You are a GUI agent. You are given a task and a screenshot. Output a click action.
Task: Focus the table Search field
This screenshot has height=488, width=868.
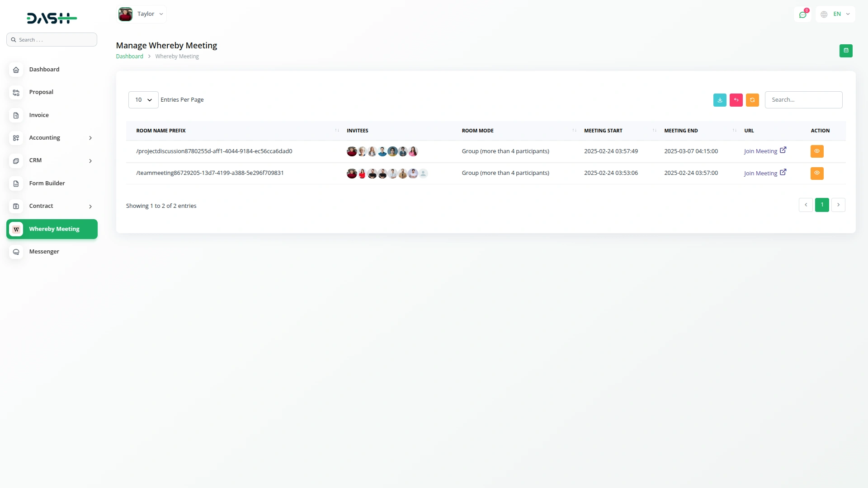[x=803, y=100]
